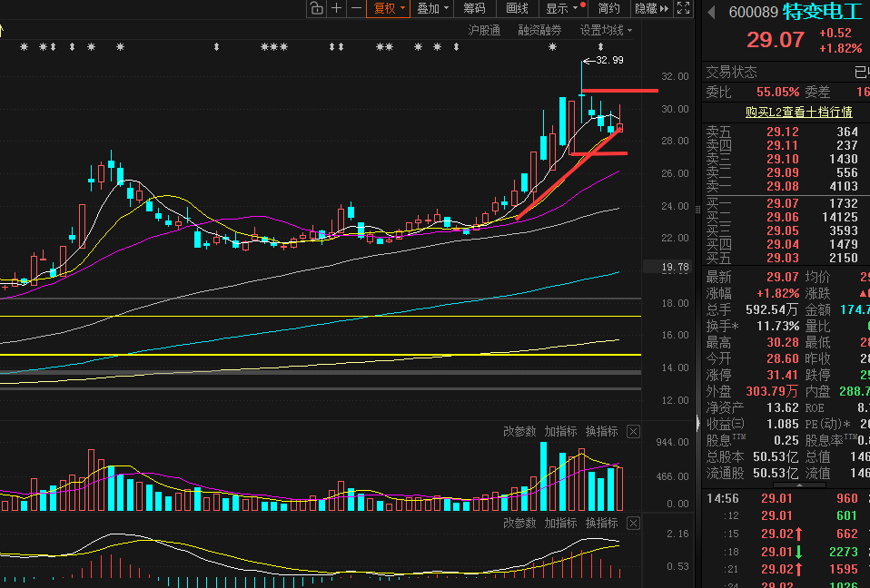Click 改参数 in the volume panel
870x588 pixels.
coord(519,431)
